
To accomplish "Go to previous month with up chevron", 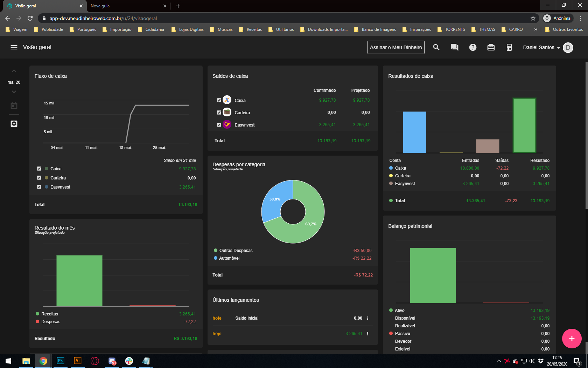I will pos(14,71).
